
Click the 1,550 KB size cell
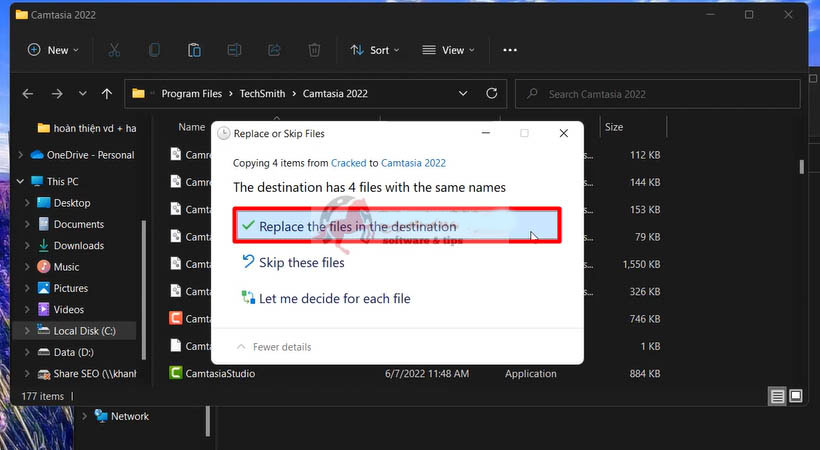click(641, 264)
